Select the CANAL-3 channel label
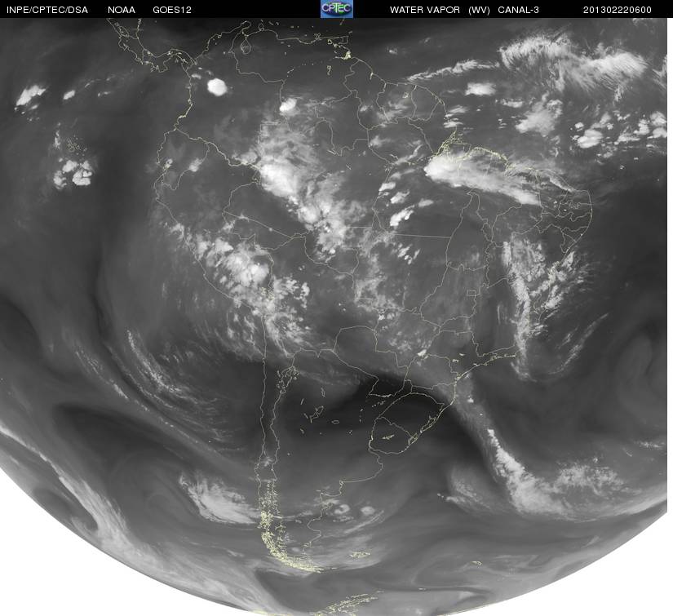673x616 pixels. pos(519,10)
